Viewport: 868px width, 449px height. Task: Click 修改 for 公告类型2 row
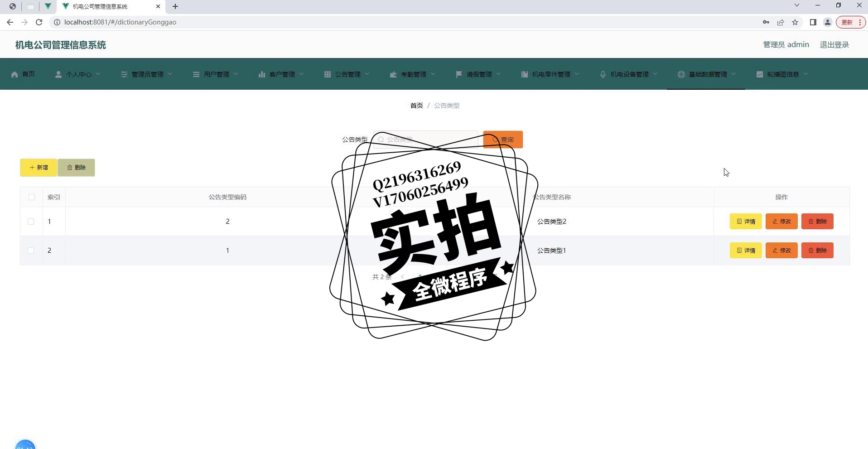tap(781, 222)
